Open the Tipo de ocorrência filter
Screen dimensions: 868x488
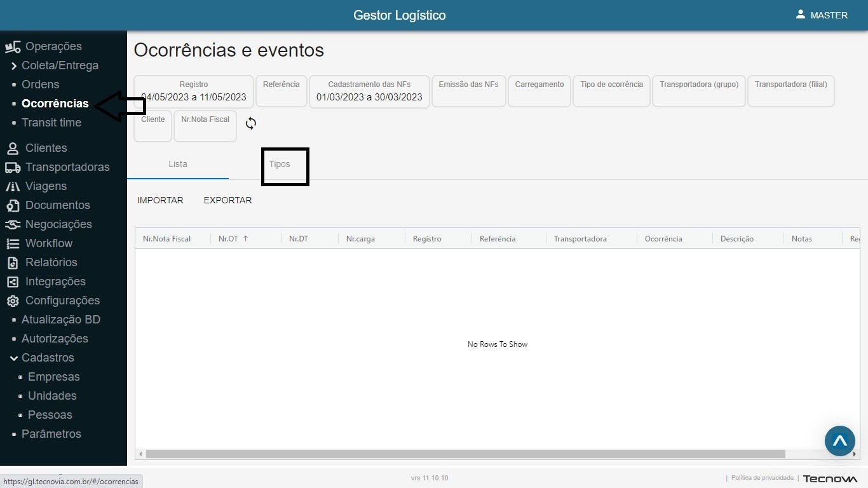[611, 91]
